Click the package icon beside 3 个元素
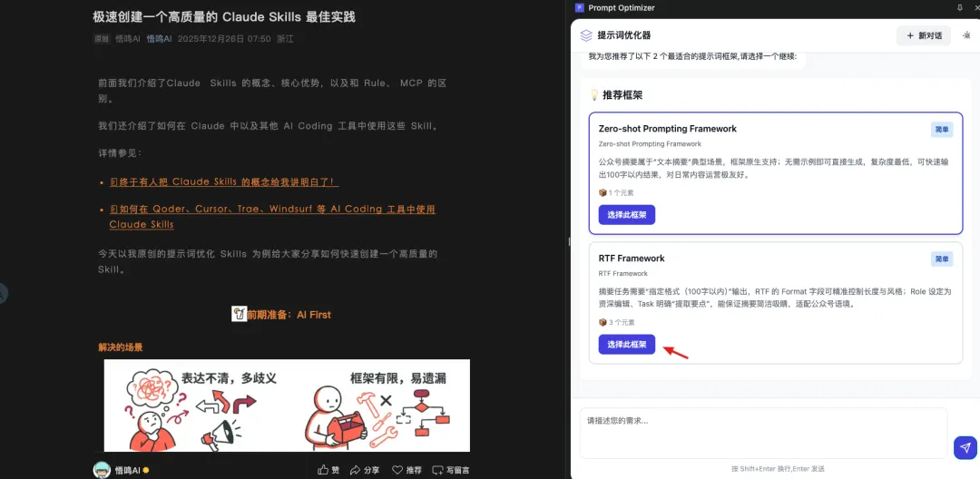The width and height of the screenshot is (980, 479). (603, 322)
